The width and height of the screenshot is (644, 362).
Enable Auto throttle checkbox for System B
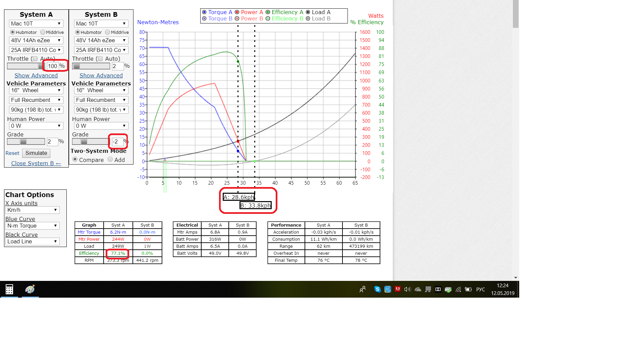[100, 59]
